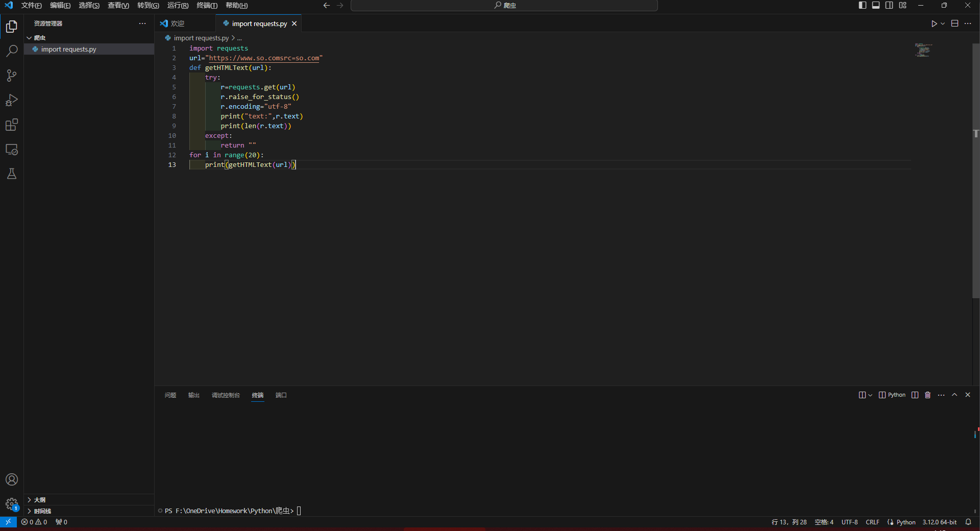
Task: Click the 空格: 4 indentation setting
Action: click(x=824, y=522)
